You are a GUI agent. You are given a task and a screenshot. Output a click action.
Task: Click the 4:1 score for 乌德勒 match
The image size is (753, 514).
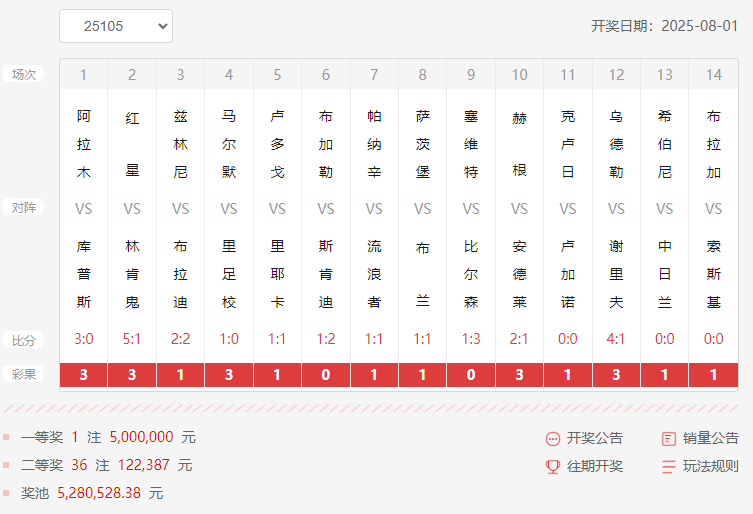click(616, 339)
